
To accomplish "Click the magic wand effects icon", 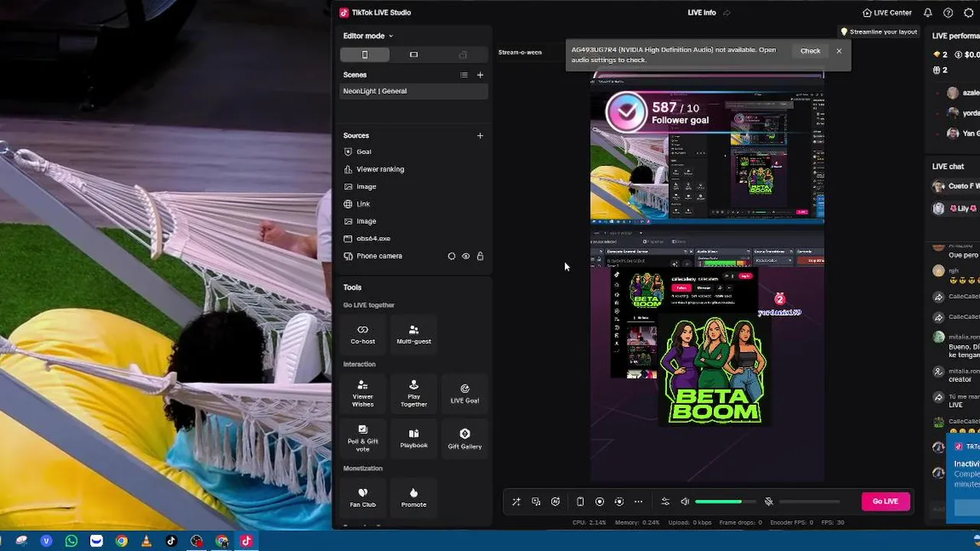I will tap(516, 502).
